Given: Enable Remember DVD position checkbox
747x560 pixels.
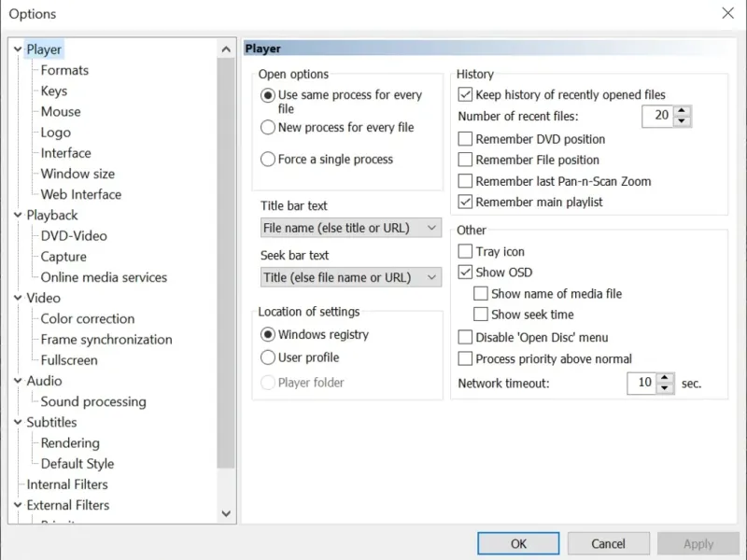Looking at the screenshot, I should [465, 139].
